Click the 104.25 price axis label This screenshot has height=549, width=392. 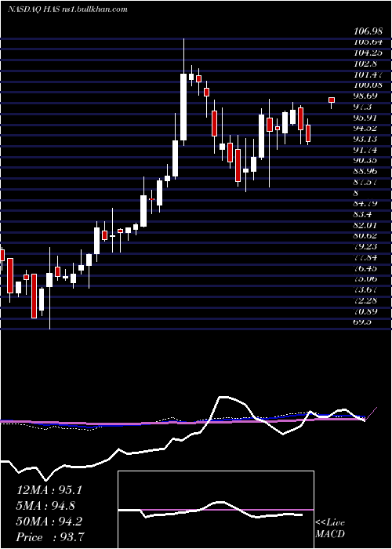pyautogui.click(x=368, y=53)
